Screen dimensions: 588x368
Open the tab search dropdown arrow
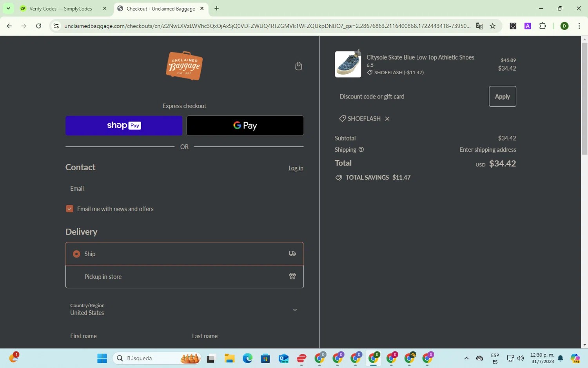(8, 8)
